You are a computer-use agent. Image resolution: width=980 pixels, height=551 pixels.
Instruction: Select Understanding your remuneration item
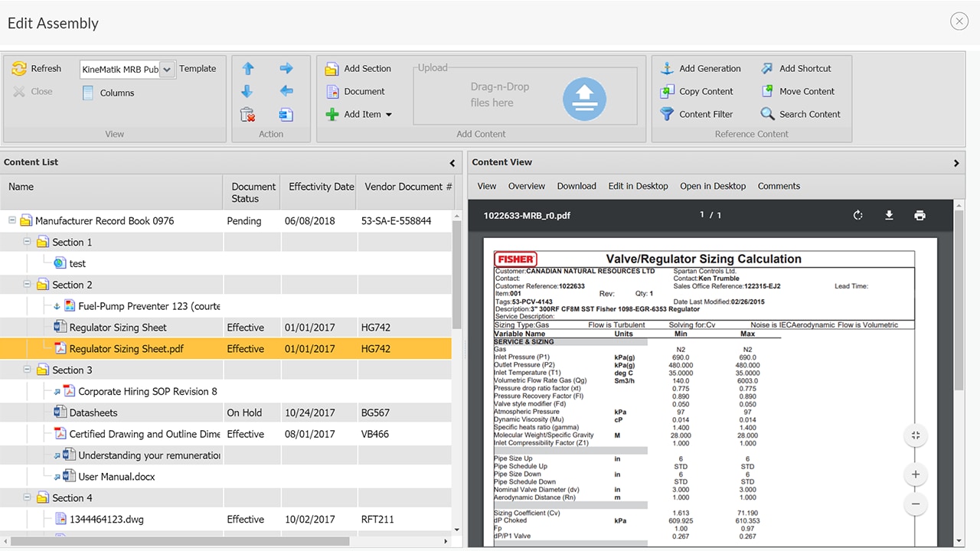(x=149, y=455)
